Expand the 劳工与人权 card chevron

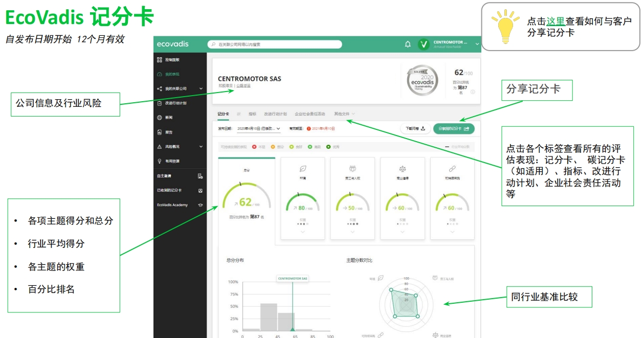352,232
